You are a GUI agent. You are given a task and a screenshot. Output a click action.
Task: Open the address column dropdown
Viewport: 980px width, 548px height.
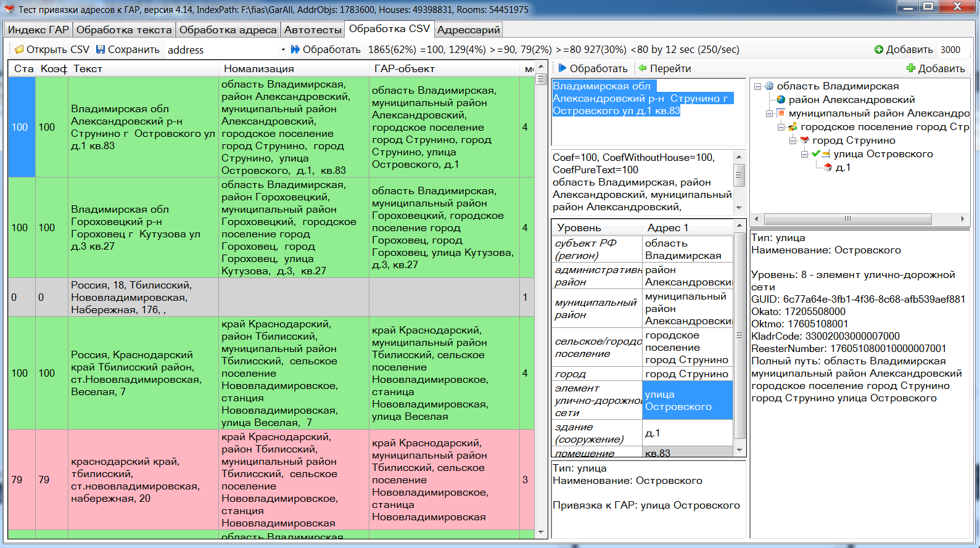click(x=283, y=50)
